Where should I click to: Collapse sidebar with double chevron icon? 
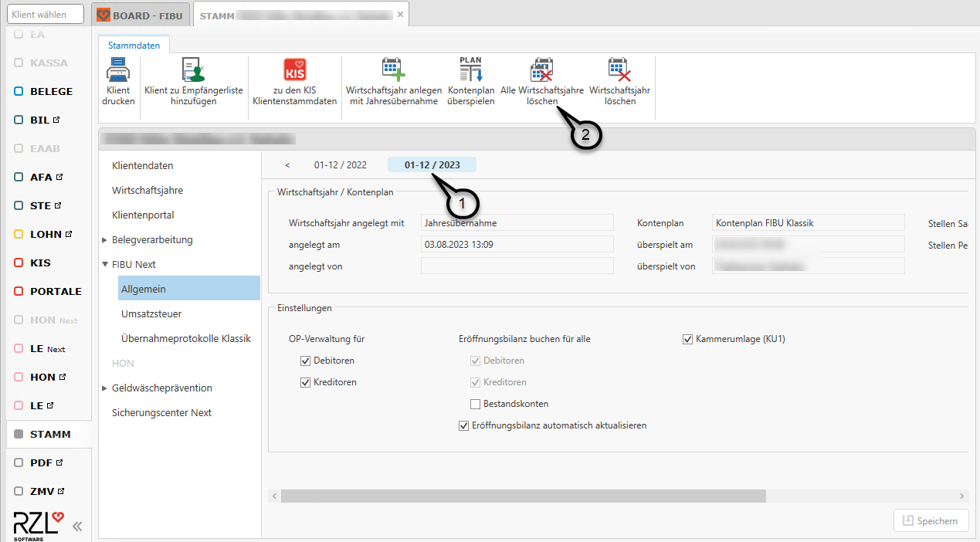click(77, 527)
